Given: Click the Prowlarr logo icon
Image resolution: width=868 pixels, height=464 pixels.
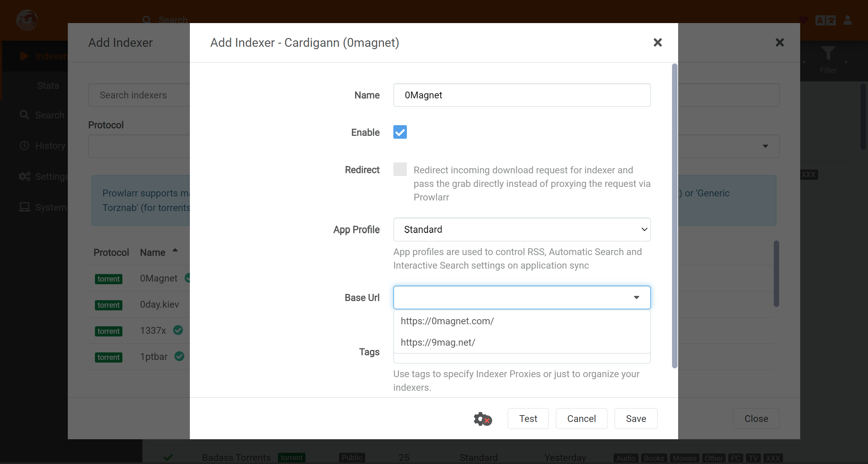Looking at the screenshot, I should click(x=27, y=20).
